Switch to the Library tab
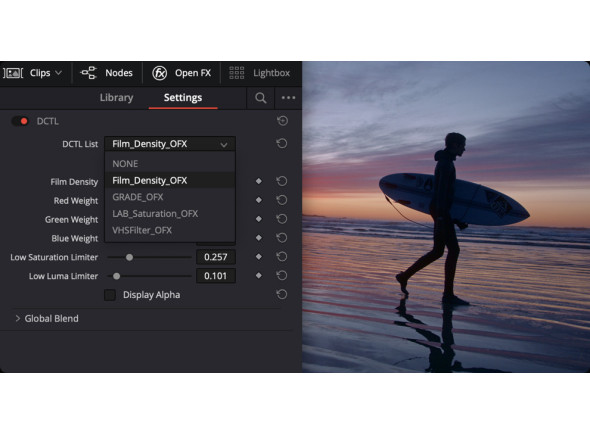 point(116,97)
